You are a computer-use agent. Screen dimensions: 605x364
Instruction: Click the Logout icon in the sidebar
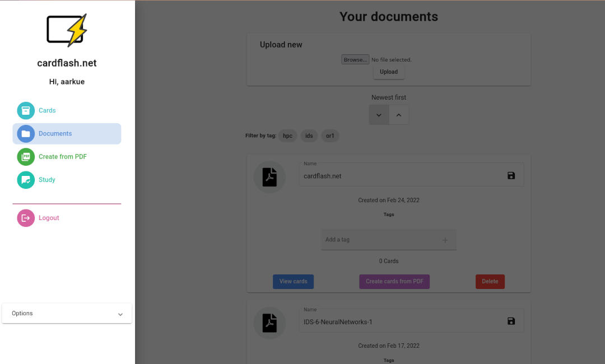tap(25, 218)
